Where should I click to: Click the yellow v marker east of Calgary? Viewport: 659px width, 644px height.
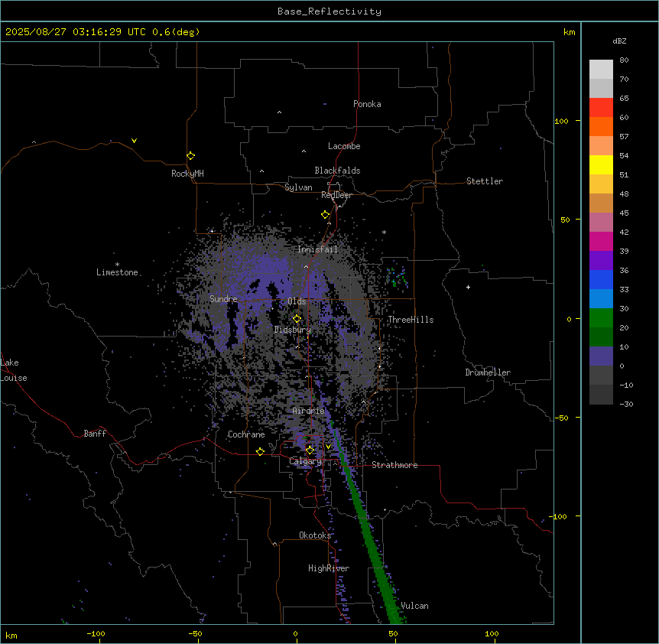[328, 447]
